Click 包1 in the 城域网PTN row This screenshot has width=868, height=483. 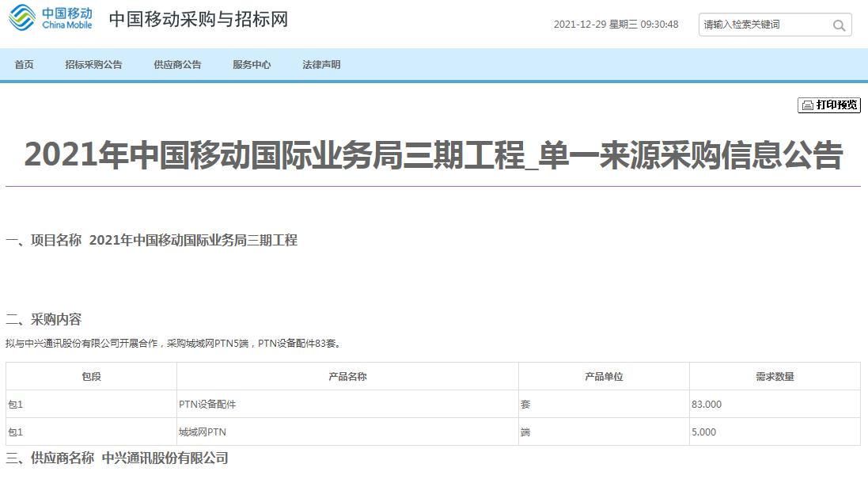click(x=91, y=432)
